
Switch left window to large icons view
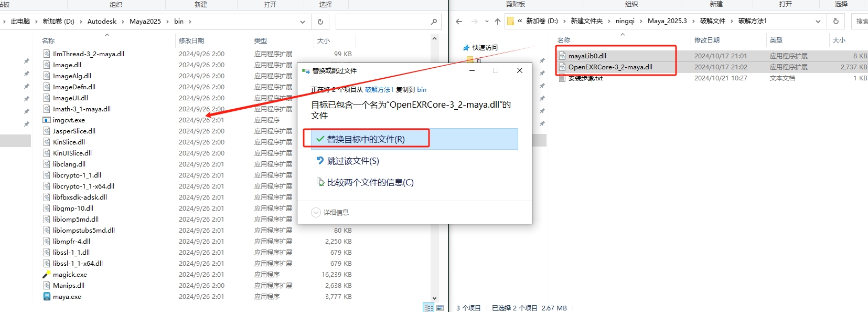440,308
